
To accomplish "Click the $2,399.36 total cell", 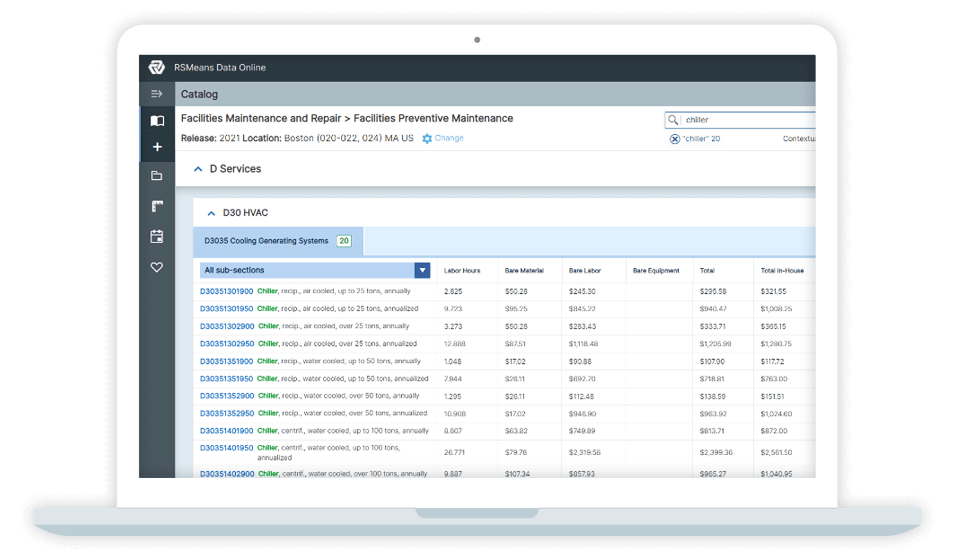I will 716,453.
